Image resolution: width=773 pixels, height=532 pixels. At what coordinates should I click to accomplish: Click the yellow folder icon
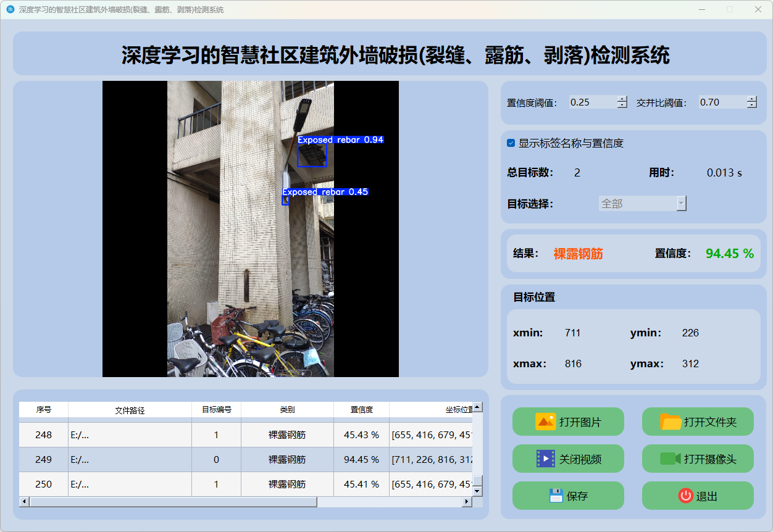pyautogui.click(x=671, y=422)
